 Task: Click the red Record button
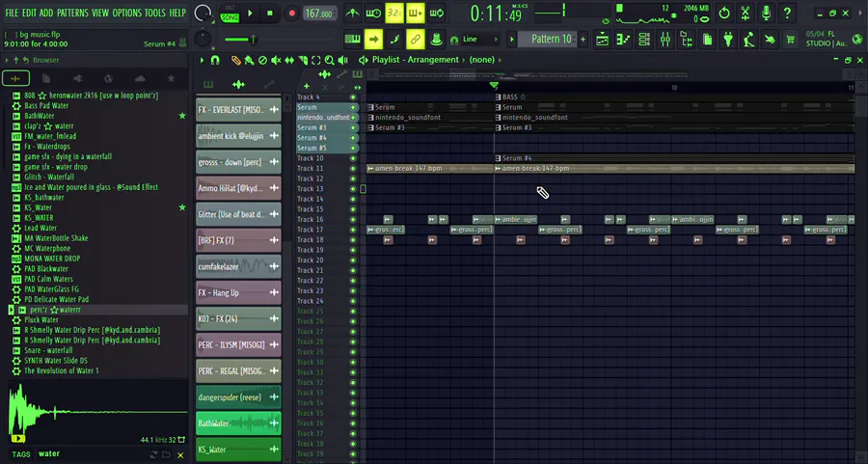[x=291, y=14]
